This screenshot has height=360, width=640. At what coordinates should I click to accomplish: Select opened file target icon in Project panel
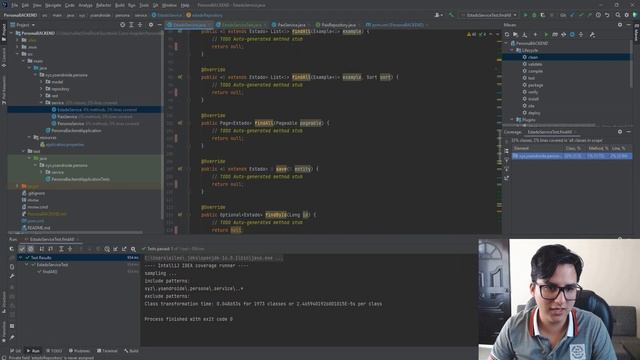point(122,25)
